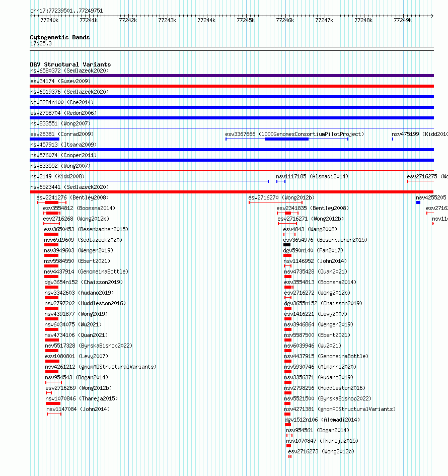Click esv2716268 (Wong2012b) label
The height and width of the screenshot is (476, 448).
[x=76, y=219]
